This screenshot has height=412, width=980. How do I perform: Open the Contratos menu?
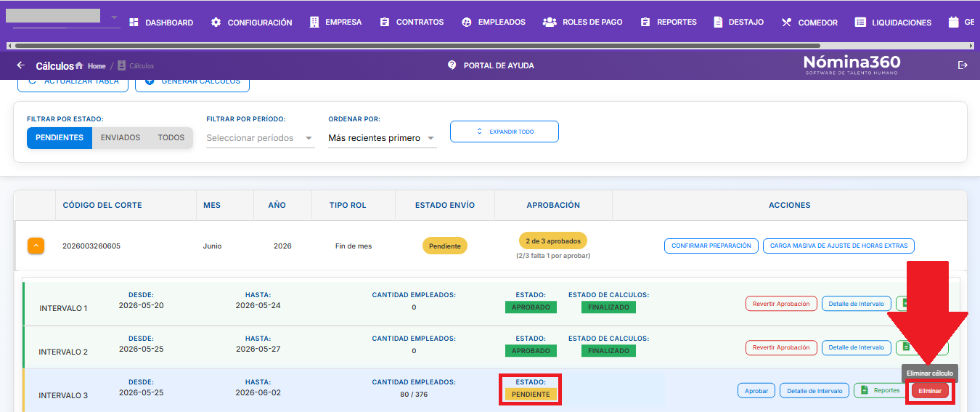pyautogui.click(x=412, y=23)
